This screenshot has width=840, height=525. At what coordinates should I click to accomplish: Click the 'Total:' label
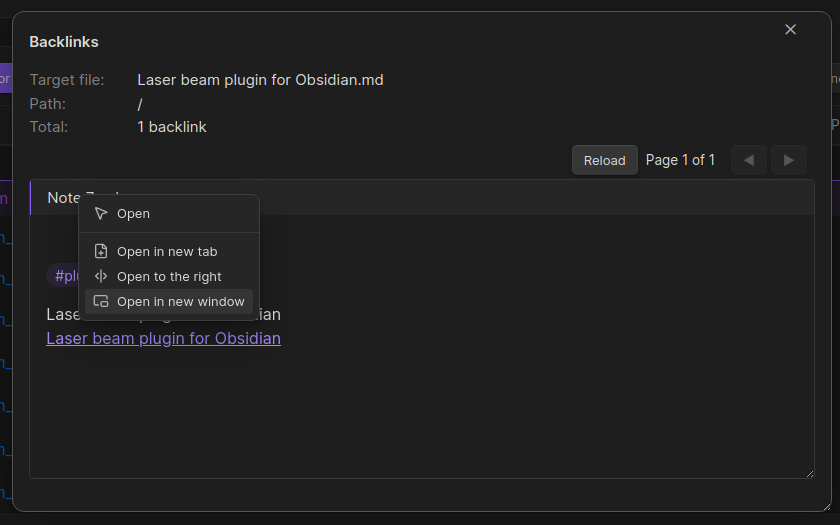(49, 127)
